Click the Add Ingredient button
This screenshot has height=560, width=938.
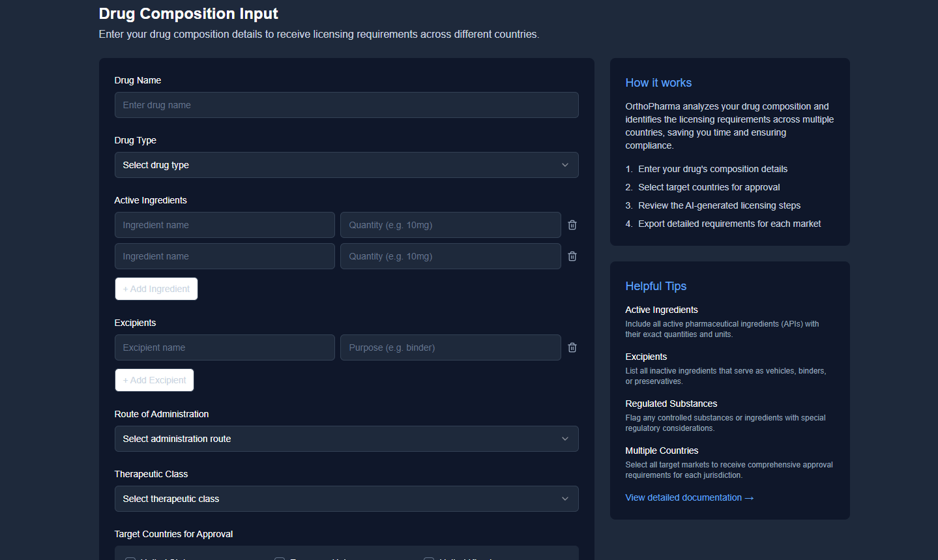(x=156, y=289)
